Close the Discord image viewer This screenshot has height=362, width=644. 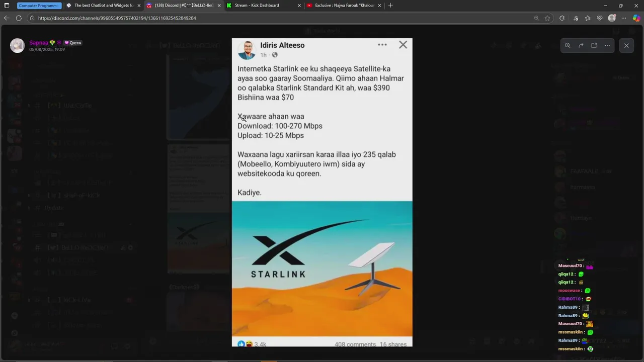(x=626, y=45)
